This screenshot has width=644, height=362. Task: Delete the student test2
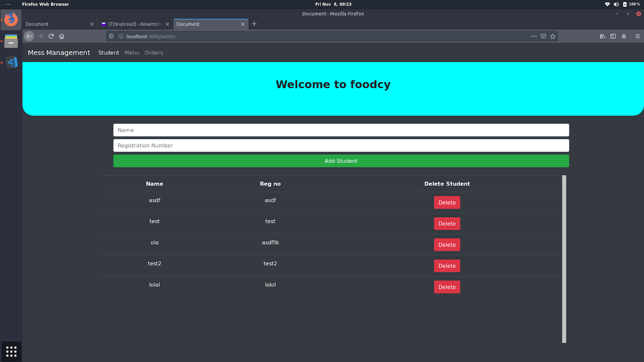(x=447, y=266)
